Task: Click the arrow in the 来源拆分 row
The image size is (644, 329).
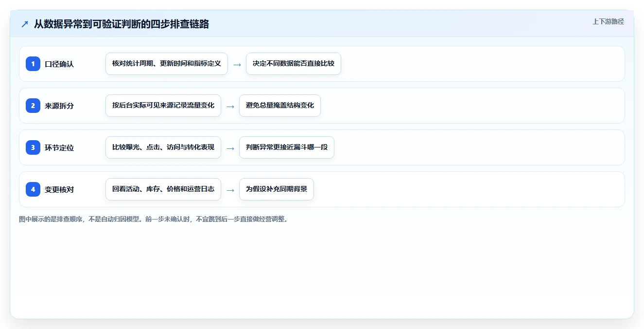Action: (230, 106)
